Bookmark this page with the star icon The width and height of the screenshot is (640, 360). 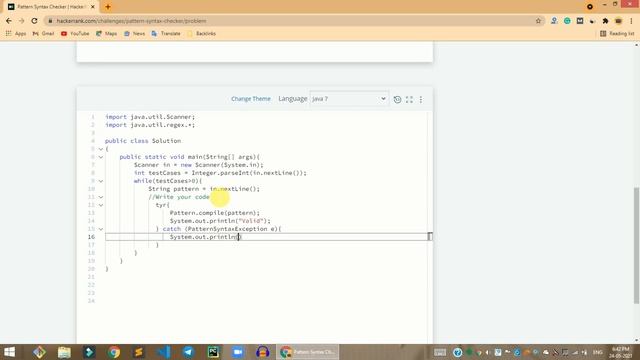538,21
